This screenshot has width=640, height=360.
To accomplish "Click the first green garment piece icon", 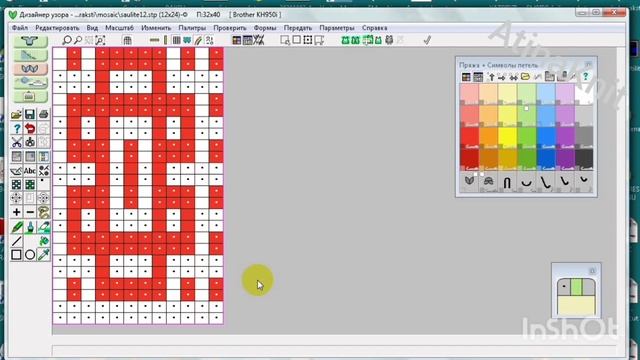I will (345, 40).
